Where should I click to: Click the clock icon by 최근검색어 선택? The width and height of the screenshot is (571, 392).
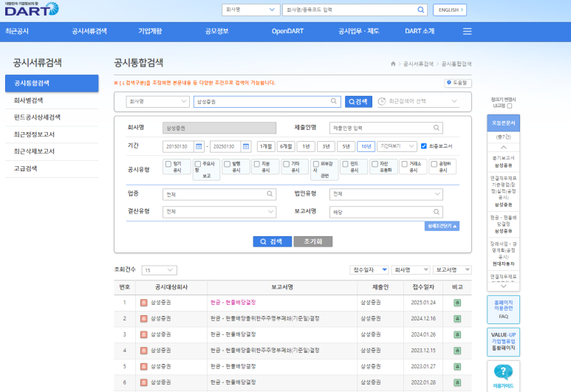[382, 101]
